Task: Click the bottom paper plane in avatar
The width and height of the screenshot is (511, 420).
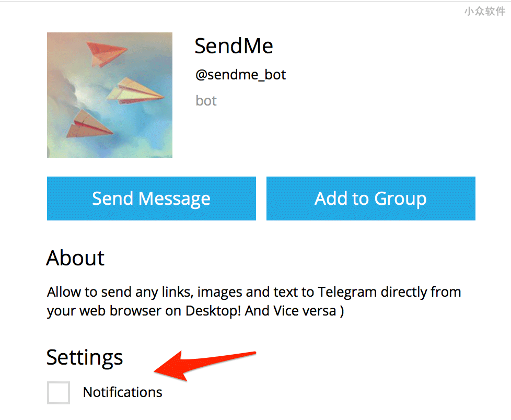Action: [x=89, y=124]
